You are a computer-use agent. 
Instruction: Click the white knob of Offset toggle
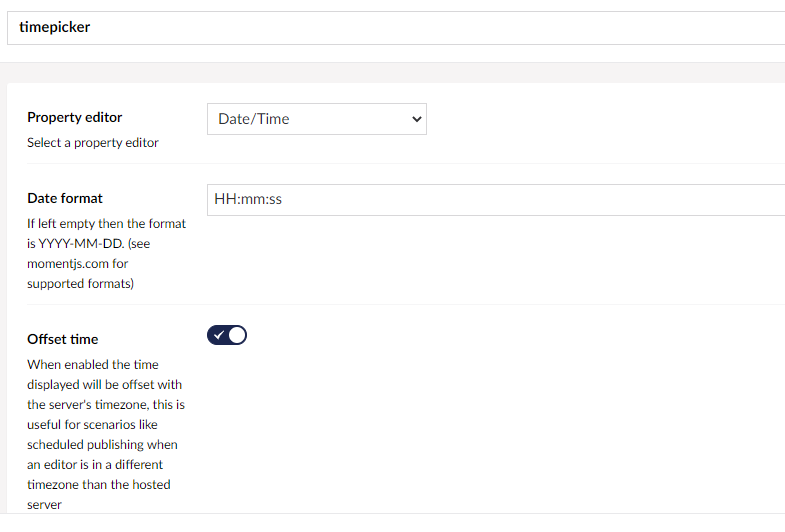pyautogui.click(x=236, y=335)
